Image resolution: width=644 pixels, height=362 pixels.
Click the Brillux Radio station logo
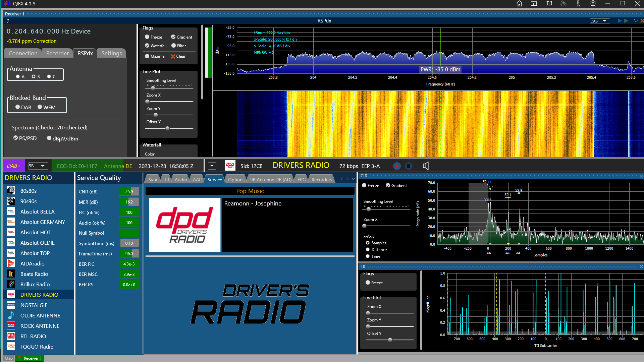point(11,284)
